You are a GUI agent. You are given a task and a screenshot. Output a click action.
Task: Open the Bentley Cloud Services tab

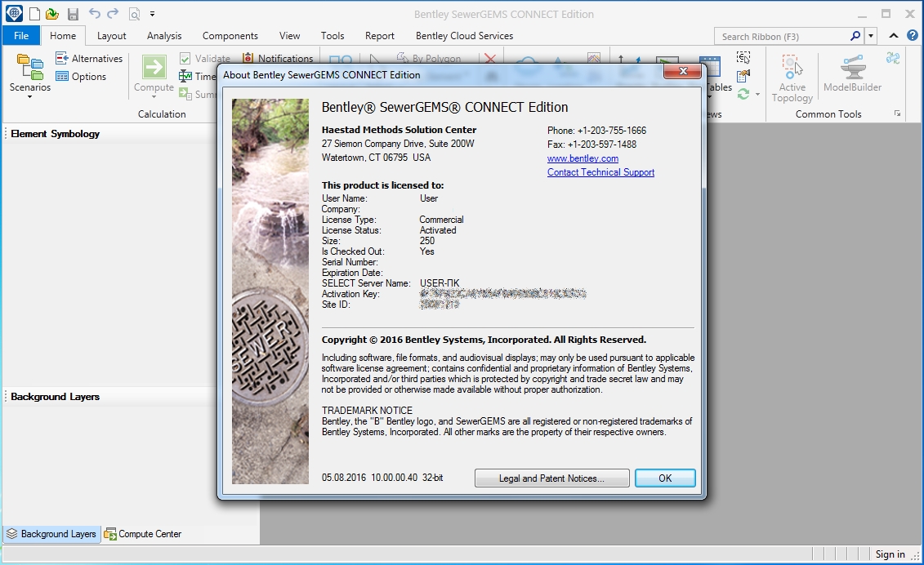pos(464,35)
